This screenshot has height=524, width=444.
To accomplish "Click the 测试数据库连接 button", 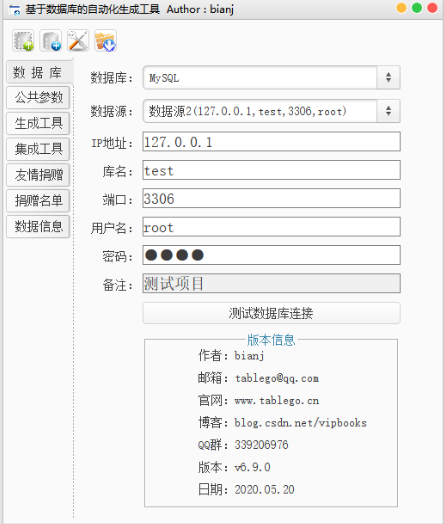I will pos(272,313).
